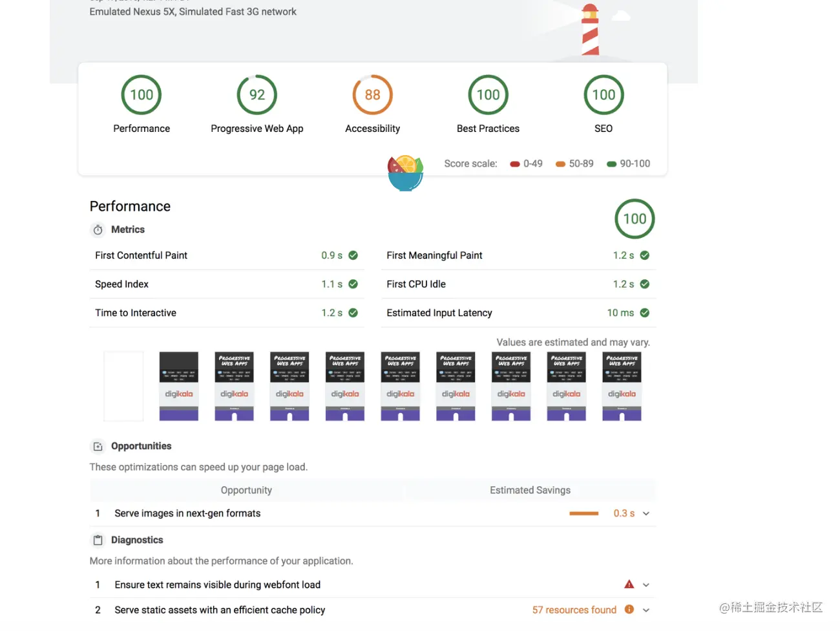Click the Progressive Web App gauge 92

point(257,95)
